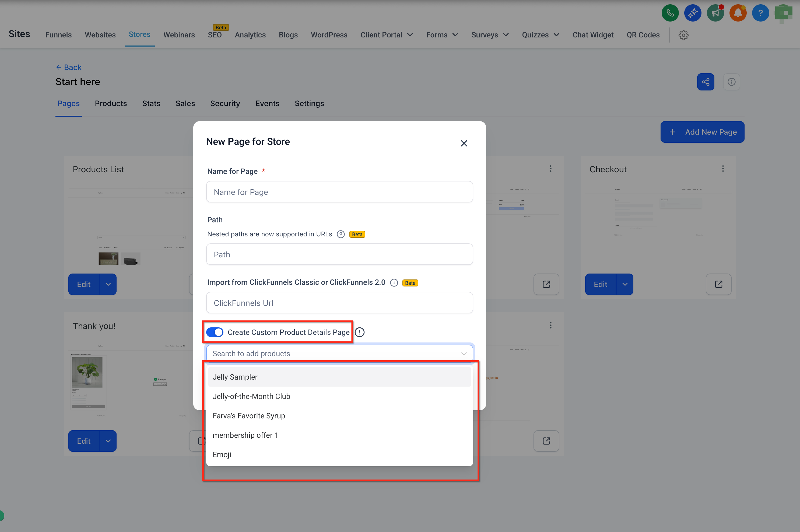The image size is (800, 532).
Task: Click the ClickFunnels Url input field
Action: [x=339, y=303]
